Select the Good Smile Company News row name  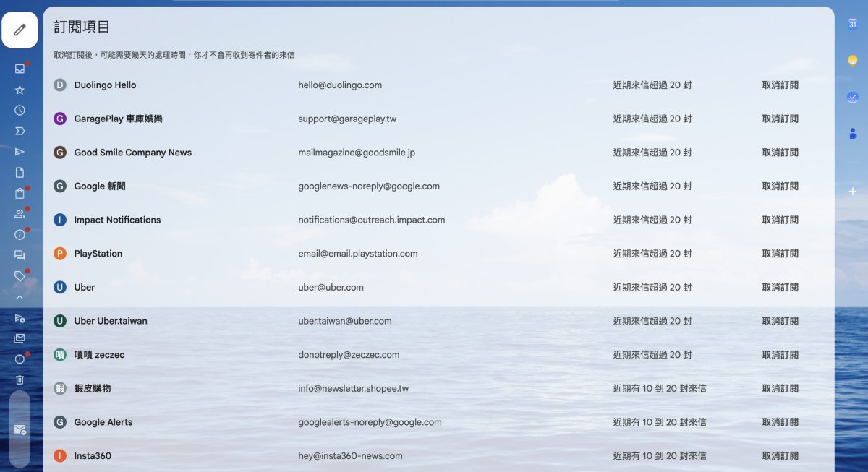click(x=133, y=153)
